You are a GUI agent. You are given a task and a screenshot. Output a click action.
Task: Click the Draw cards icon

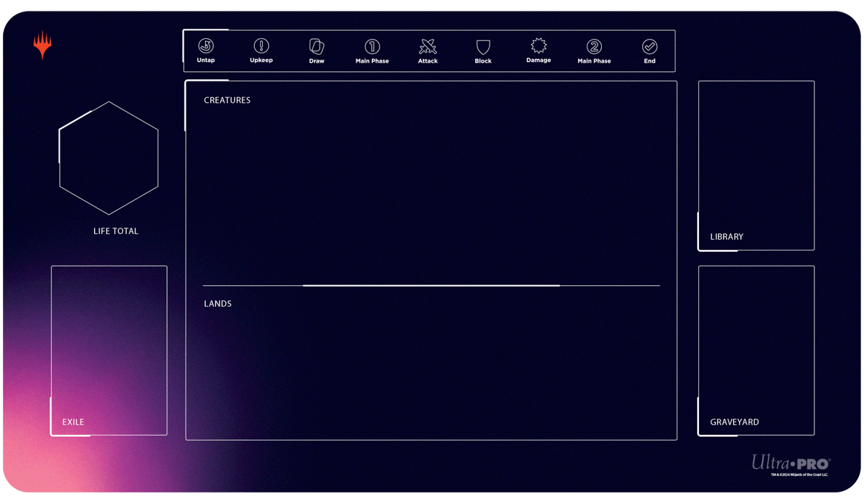coord(317,47)
